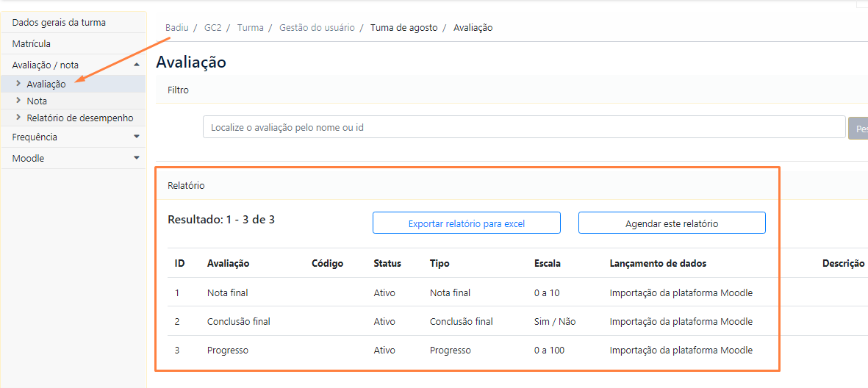
Task: Open GC2 breadcrumb link
Action: 212,28
